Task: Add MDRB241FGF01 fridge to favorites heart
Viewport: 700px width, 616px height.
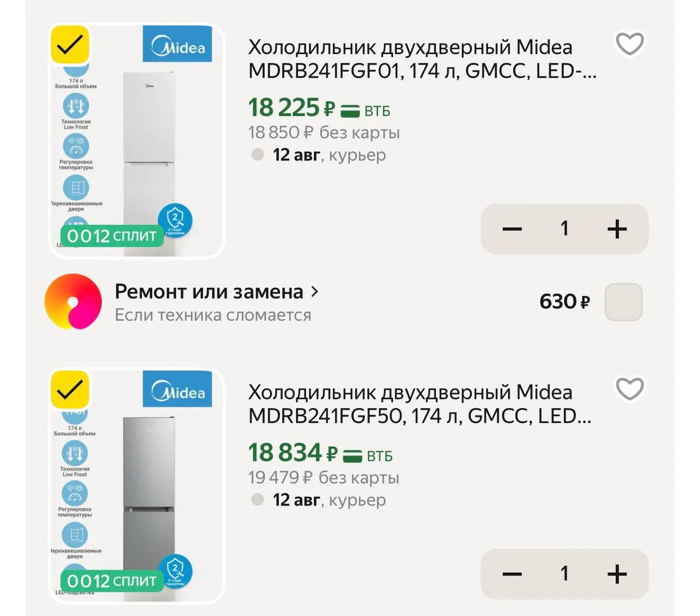Action: [x=629, y=44]
